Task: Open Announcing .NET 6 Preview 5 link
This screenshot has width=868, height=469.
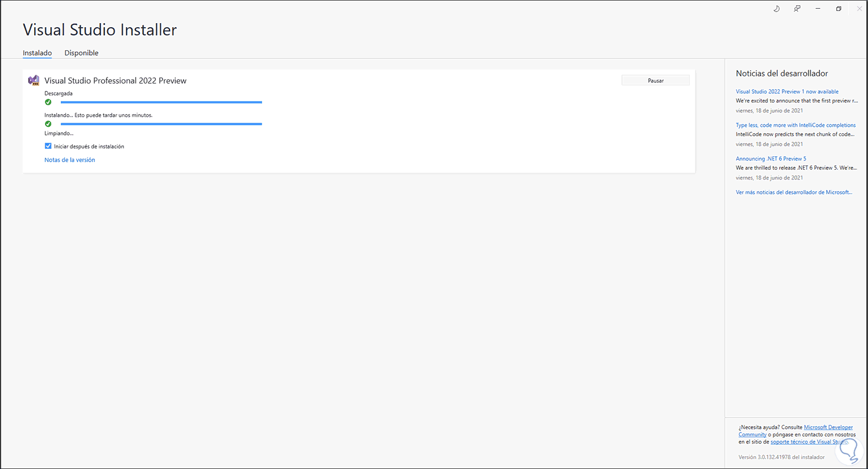Action: [771, 159]
